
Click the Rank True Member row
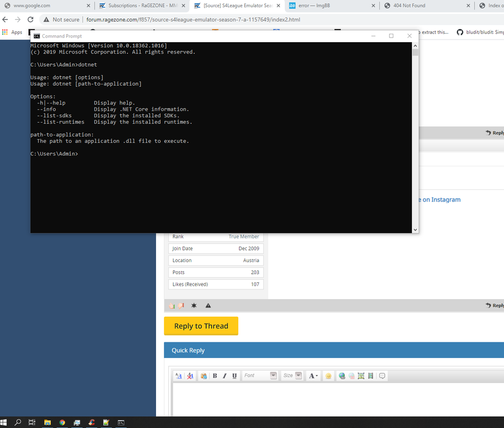[x=216, y=237]
